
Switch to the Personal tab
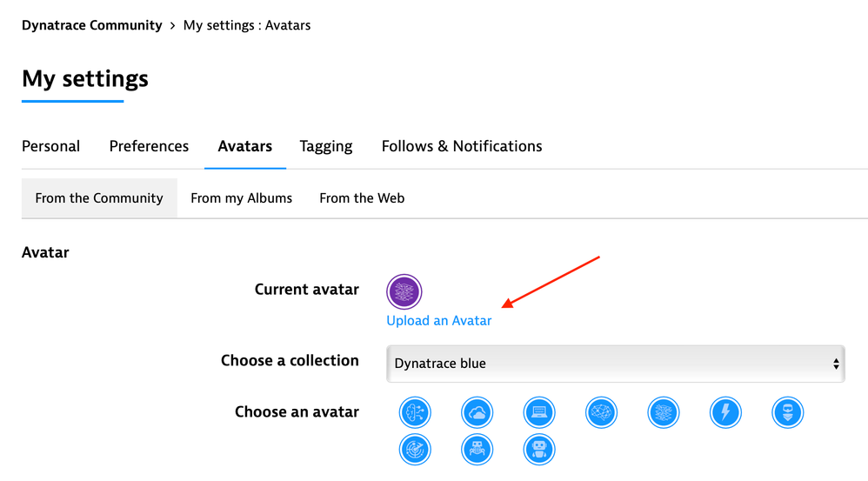[51, 146]
